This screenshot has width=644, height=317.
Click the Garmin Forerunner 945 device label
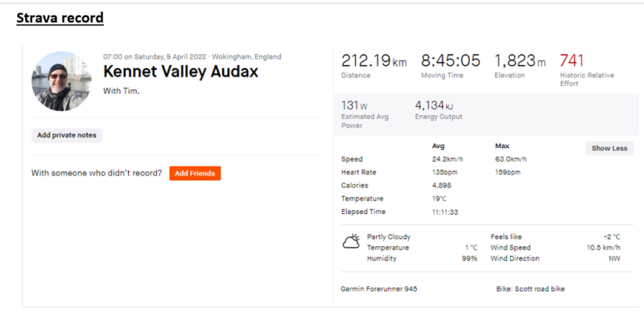click(378, 289)
